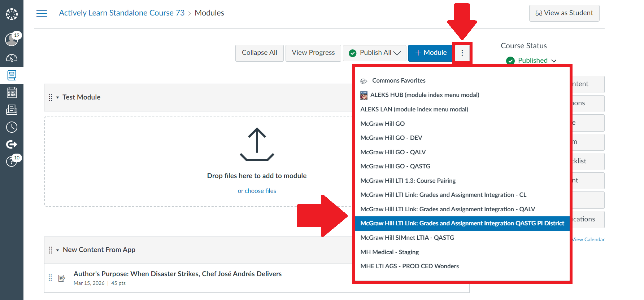Image resolution: width=644 pixels, height=300 pixels.
Task: Open the Published course status dropdown
Action: coord(531,61)
